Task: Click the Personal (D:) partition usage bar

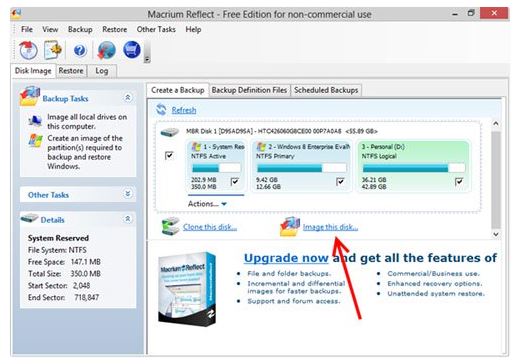Action: 413,168
